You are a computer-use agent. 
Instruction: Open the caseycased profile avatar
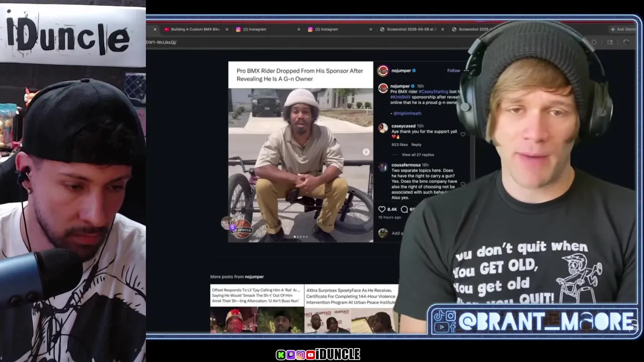click(x=383, y=128)
